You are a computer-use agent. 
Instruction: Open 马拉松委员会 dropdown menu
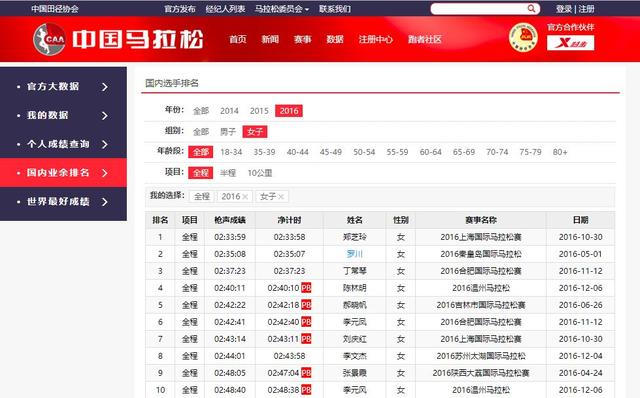282,9
